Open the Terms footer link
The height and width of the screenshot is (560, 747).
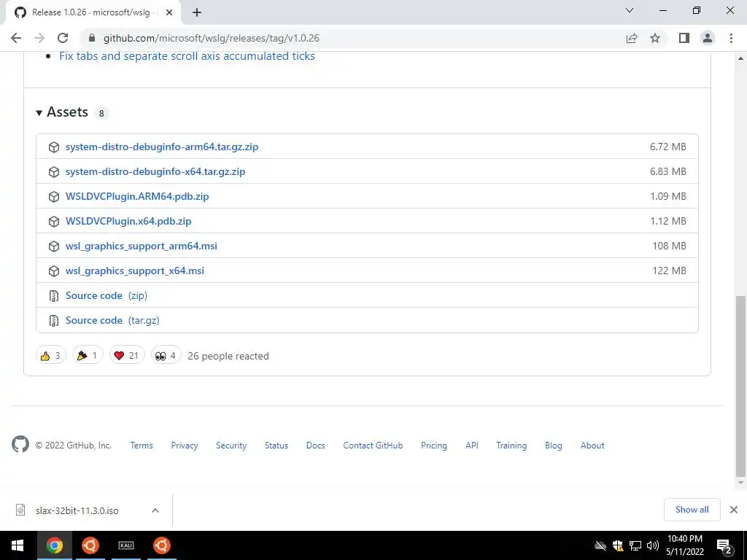[142, 446]
